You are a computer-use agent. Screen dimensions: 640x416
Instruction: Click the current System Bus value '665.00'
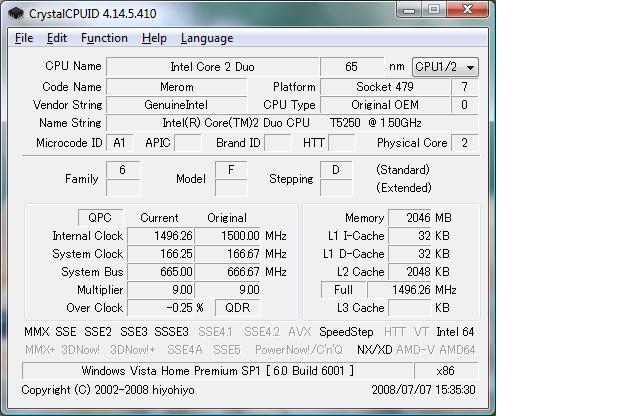pos(161,272)
